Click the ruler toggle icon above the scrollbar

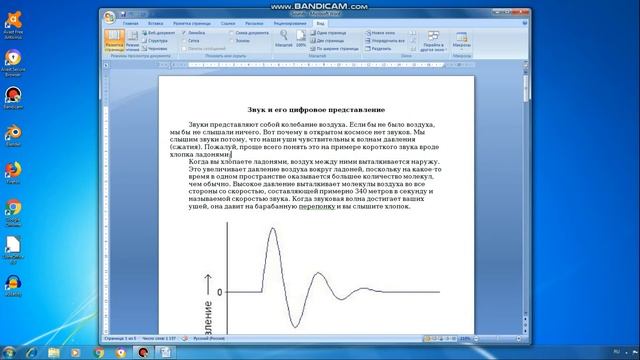click(526, 65)
